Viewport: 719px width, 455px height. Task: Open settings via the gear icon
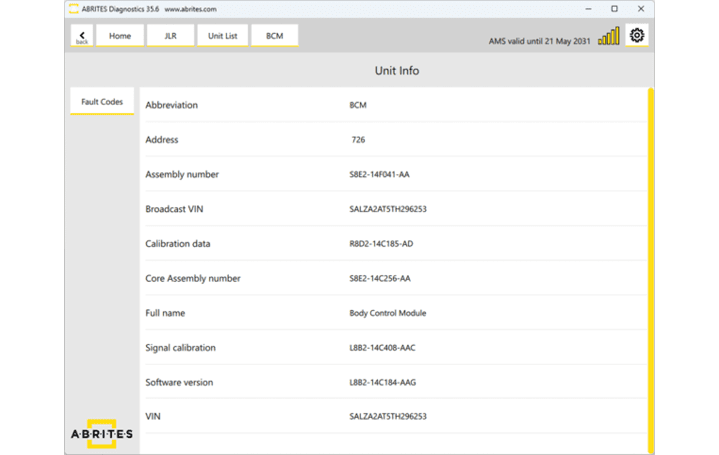point(636,35)
